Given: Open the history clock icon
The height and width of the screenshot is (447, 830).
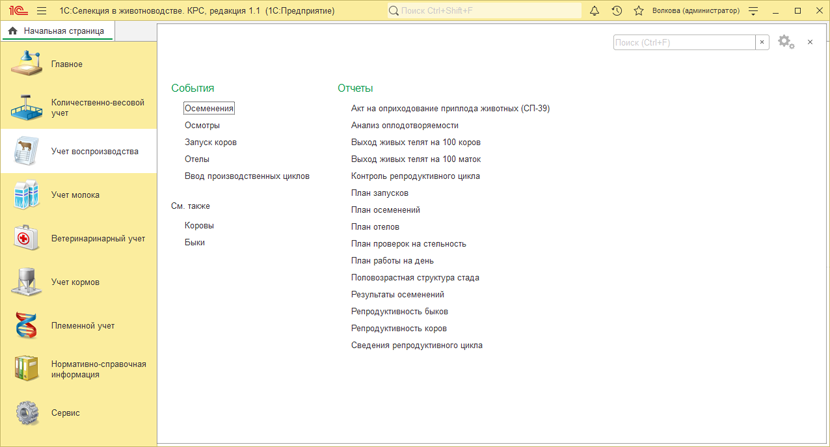Looking at the screenshot, I should [616, 11].
